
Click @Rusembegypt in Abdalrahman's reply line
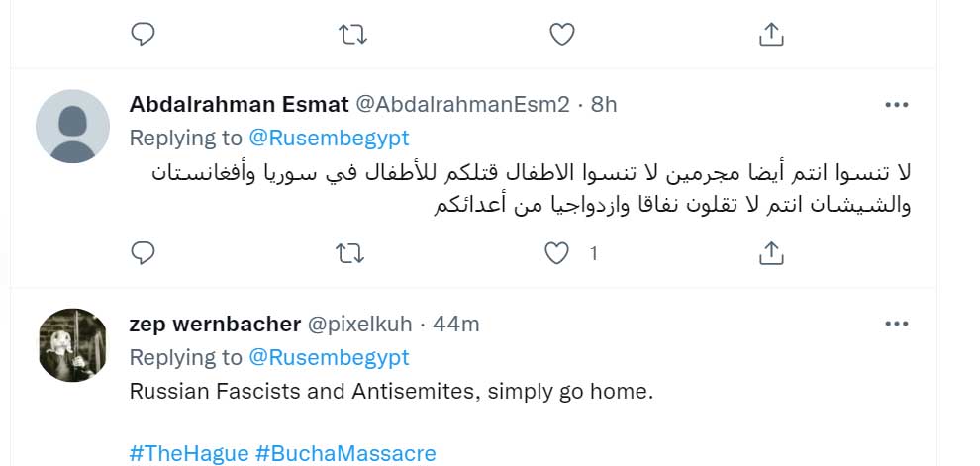tap(328, 138)
